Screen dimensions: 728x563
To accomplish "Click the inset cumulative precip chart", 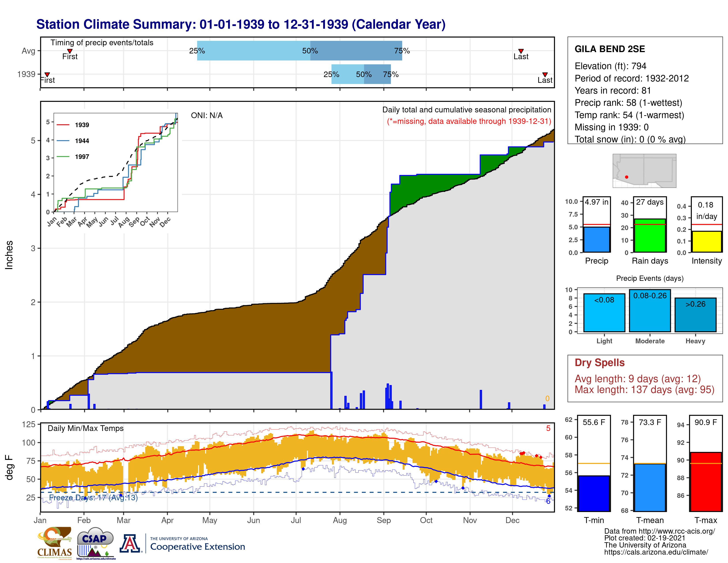I will (x=115, y=163).
